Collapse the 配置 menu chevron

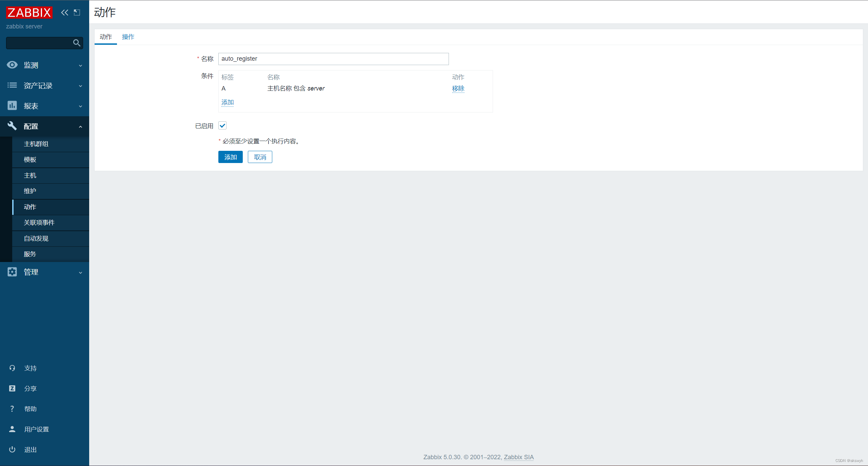pos(80,127)
